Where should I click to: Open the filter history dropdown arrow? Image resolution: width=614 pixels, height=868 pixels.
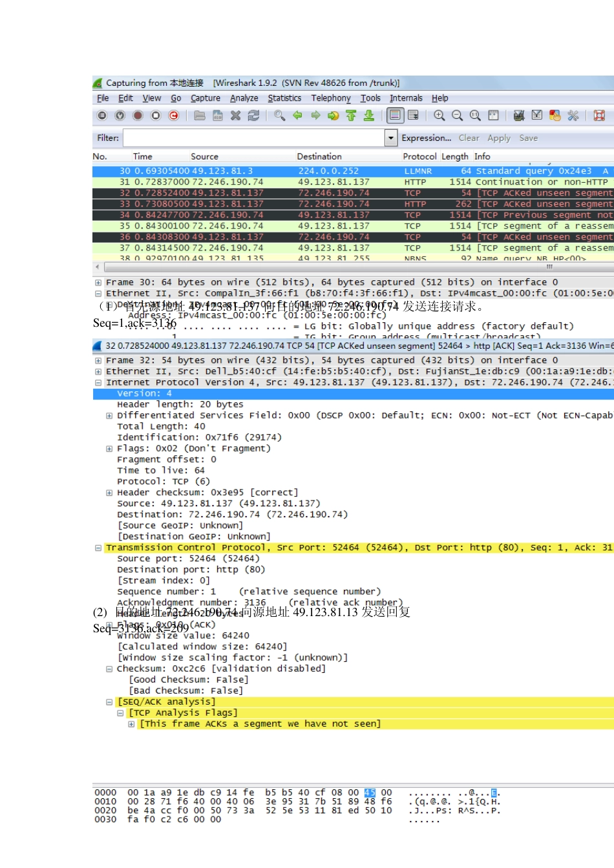coord(390,138)
